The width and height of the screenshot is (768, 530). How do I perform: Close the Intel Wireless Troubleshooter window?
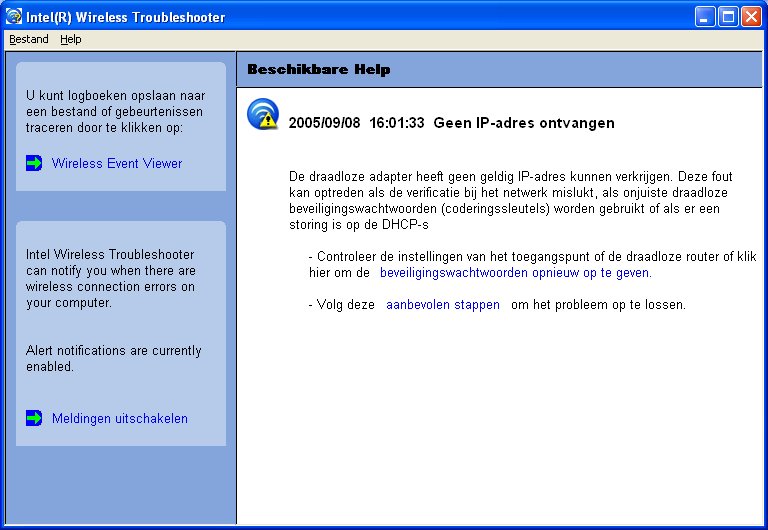751,17
